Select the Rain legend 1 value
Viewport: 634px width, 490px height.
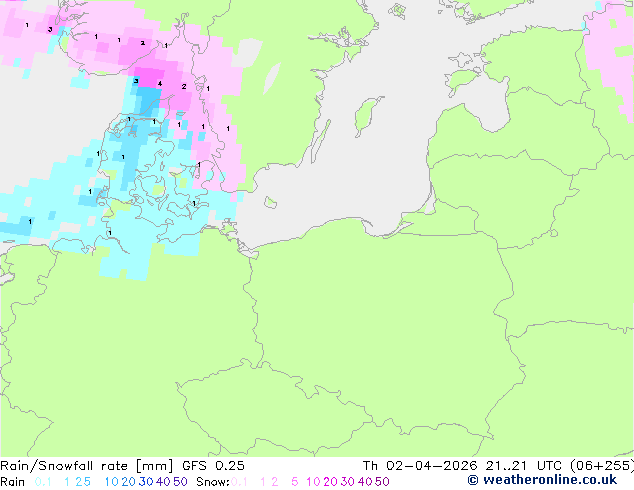pyautogui.click(x=67, y=482)
